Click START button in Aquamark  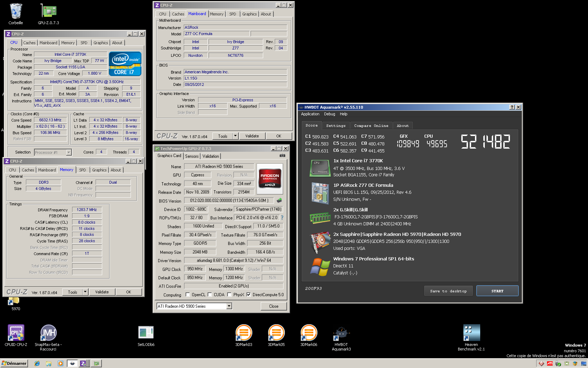click(x=497, y=291)
